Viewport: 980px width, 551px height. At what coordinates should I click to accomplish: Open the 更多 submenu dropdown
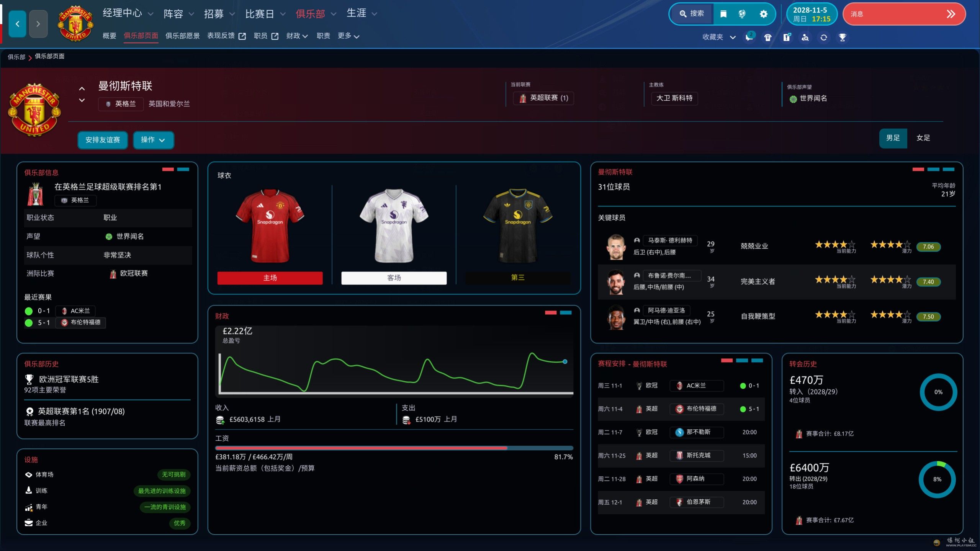(x=348, y=36)
